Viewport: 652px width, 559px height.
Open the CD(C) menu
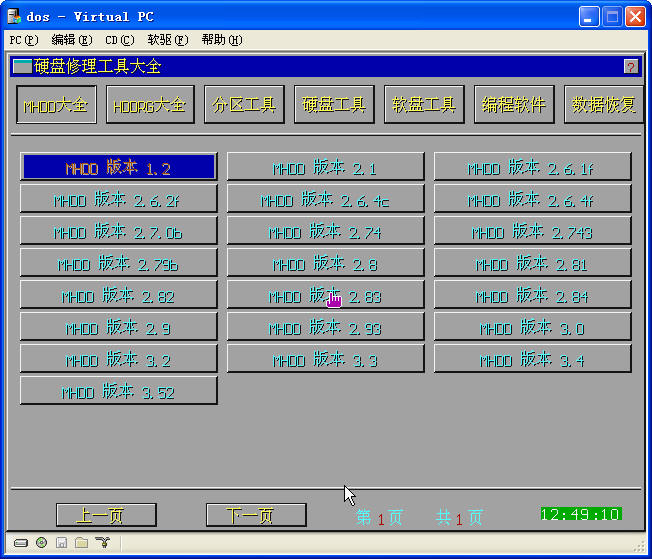point(120,40)
